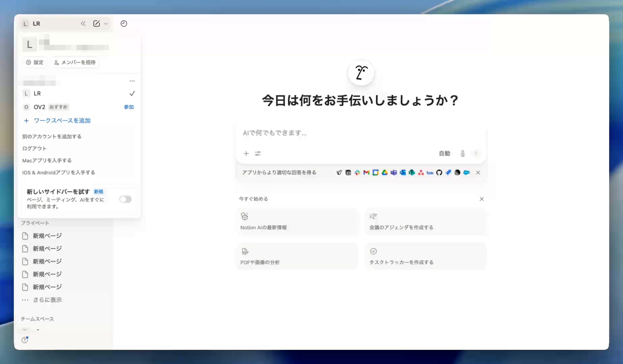
Task: Click the チームスペース section header
Action: [37, 319]
